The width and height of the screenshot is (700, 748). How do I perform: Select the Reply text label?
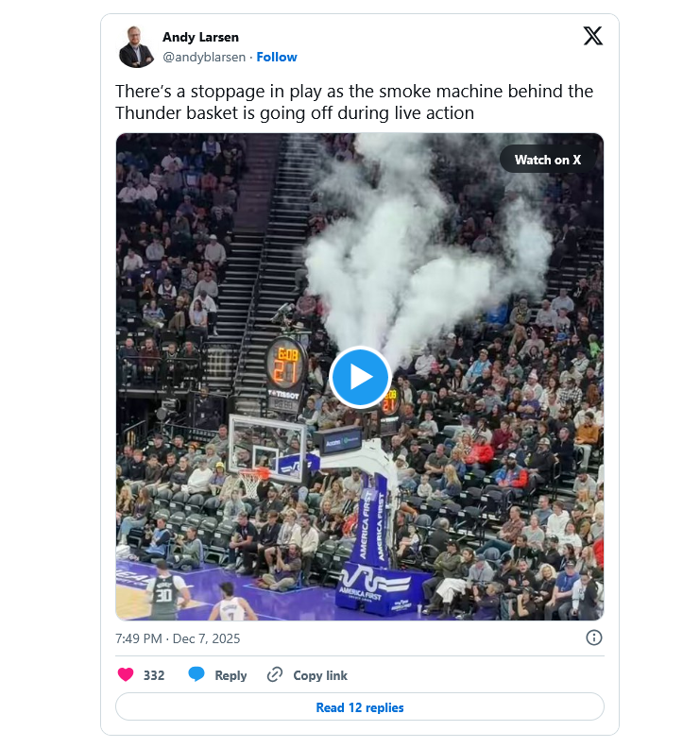tap(230, 675)
